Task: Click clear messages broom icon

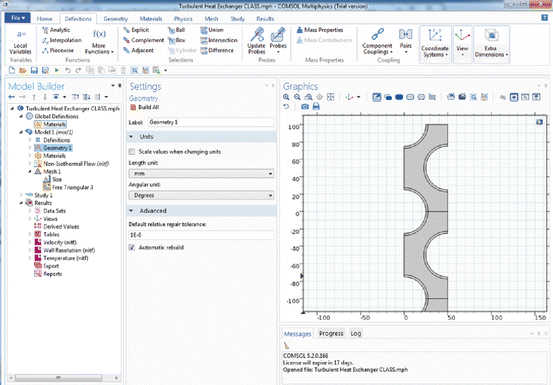Action: tap(286, 346)
